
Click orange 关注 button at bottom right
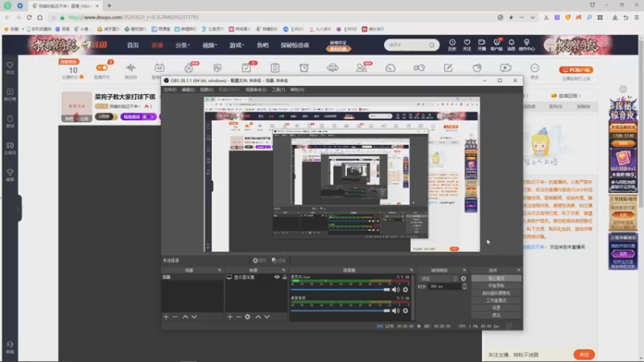click(584, 355)
